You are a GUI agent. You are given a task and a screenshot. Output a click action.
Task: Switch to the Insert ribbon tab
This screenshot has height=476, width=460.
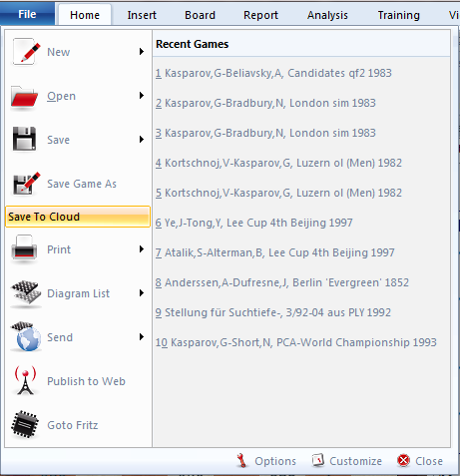click(142, 15)
